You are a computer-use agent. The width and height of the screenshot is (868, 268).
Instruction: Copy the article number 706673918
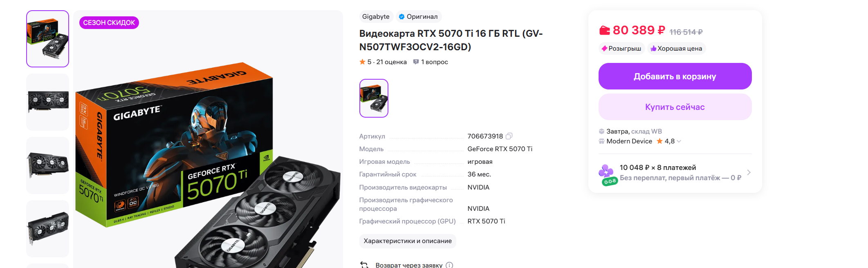coord(509,136)
